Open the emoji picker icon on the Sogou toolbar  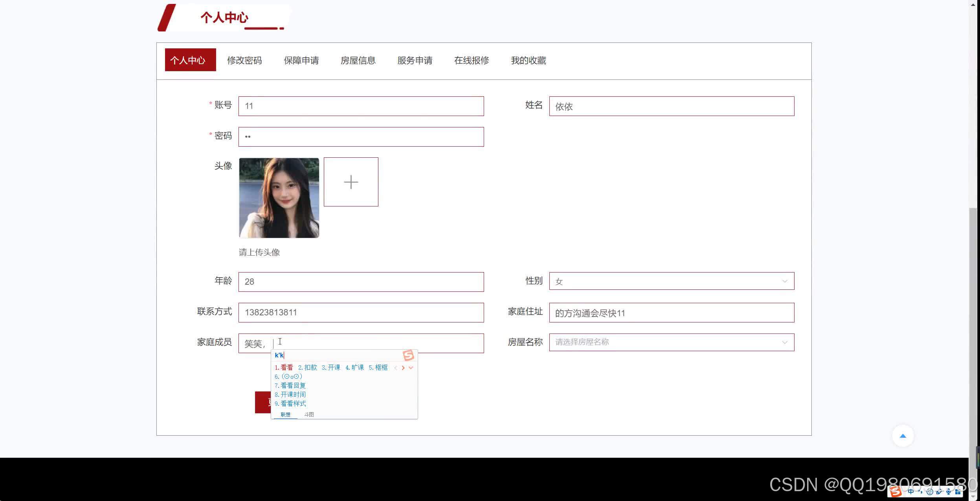[x=929, y=492]
